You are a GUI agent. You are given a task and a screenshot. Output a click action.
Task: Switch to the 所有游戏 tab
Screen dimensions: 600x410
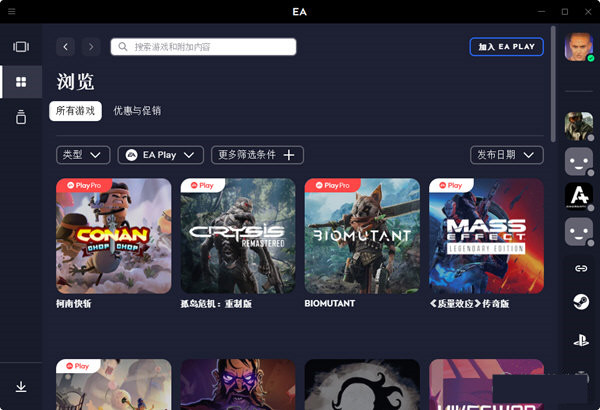point(75,111)
